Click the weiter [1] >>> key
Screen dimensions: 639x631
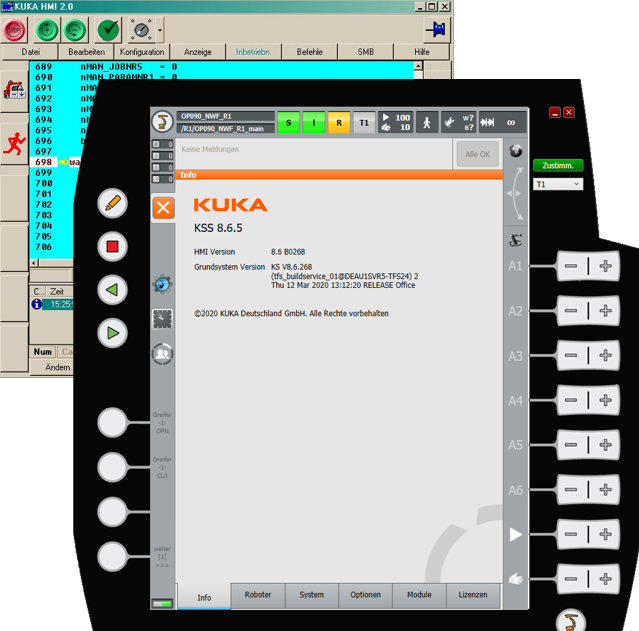[112, 556]
